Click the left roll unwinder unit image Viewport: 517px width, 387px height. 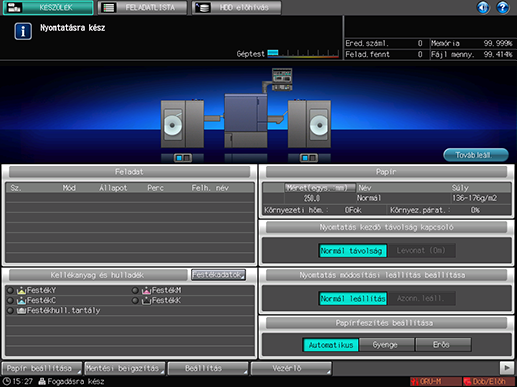182,124
